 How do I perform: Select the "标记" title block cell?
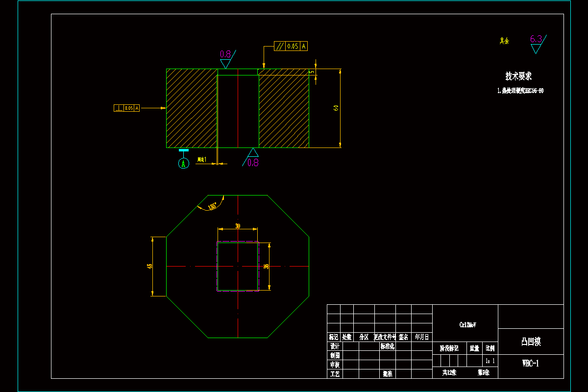tap(334, 337)
